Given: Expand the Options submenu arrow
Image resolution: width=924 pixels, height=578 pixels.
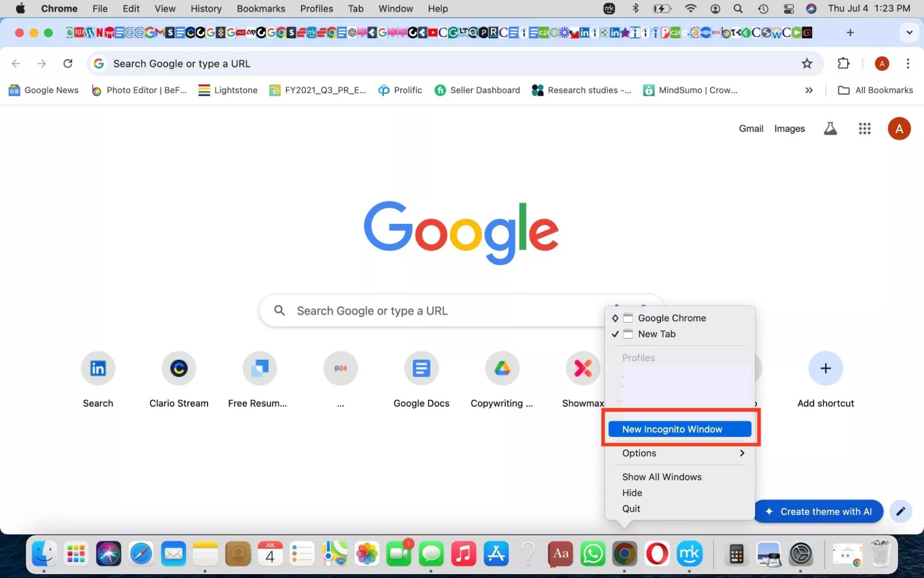Looking at the screenshot, I should (x=742, y=453).
